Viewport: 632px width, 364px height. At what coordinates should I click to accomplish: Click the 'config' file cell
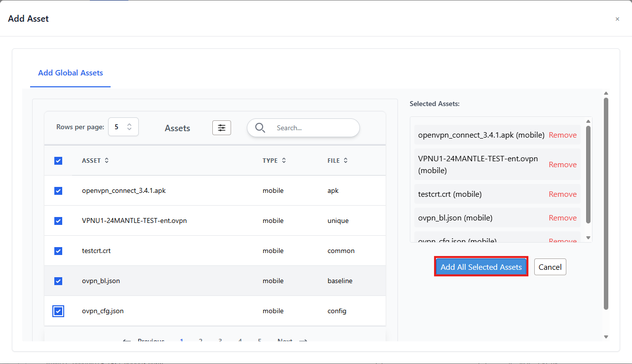(337, 311)
